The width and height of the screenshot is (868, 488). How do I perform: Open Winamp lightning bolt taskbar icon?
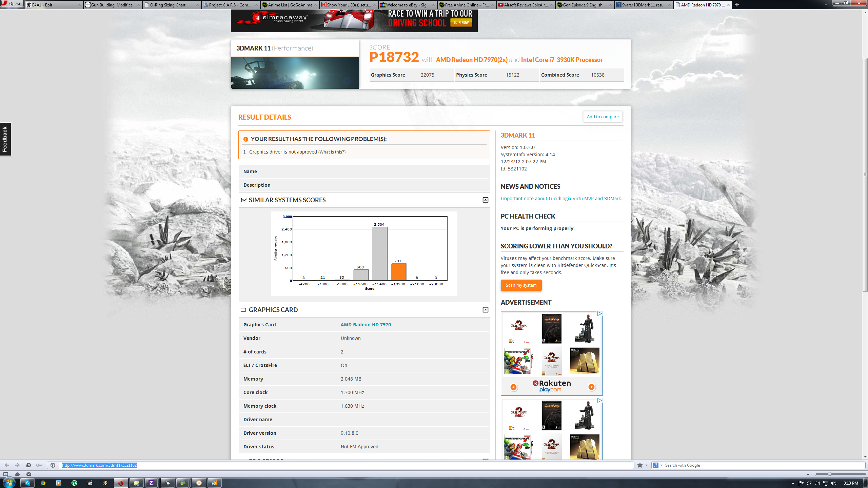105,483
